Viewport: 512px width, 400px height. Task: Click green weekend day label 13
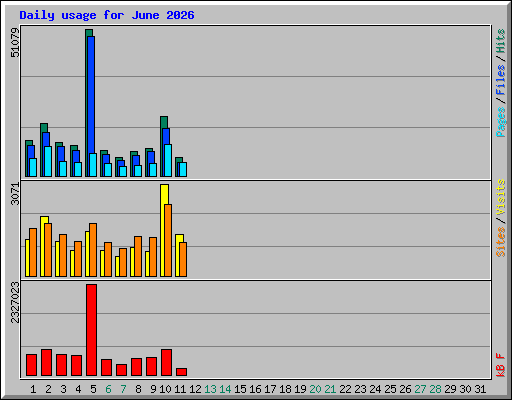pyautogui.click(x=210, y=389)
